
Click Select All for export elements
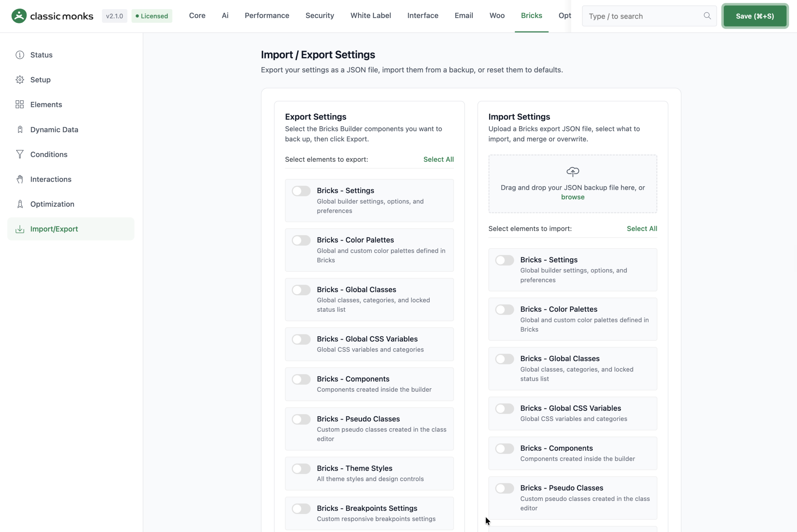coord(438,160)
